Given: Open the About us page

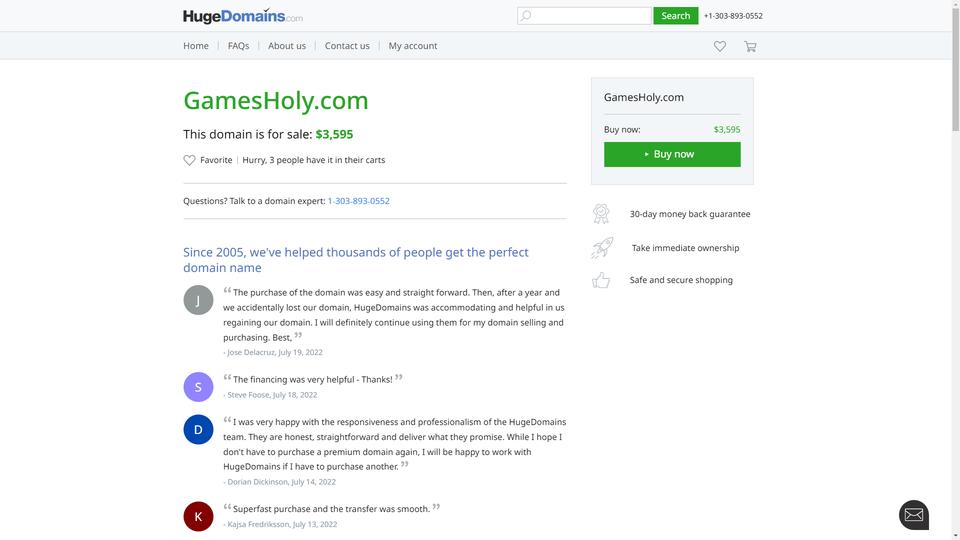Looking at the screenshot, I should [x=287, y=46].
